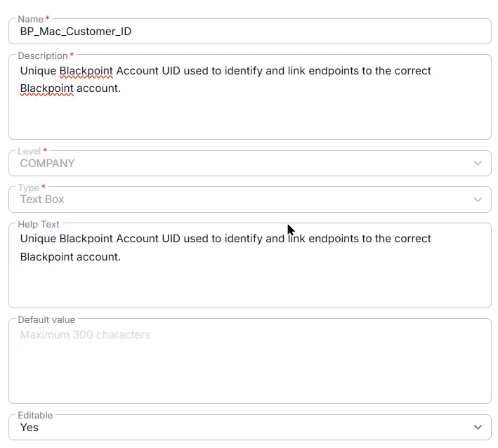Image resolution: width=498 pixels, height=448 pixels.
Task: Click the misspelled word Blackpoint before Account in Description
Action: pyautogui.click(x=86, y=71)
